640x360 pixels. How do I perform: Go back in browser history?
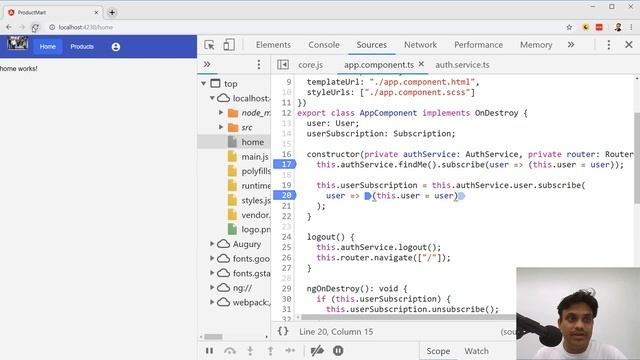9,27
